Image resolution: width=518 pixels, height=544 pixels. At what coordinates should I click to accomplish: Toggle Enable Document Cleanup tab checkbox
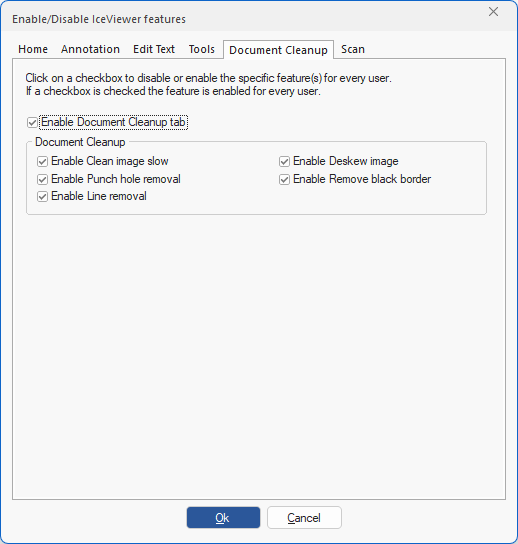point(32,122)
